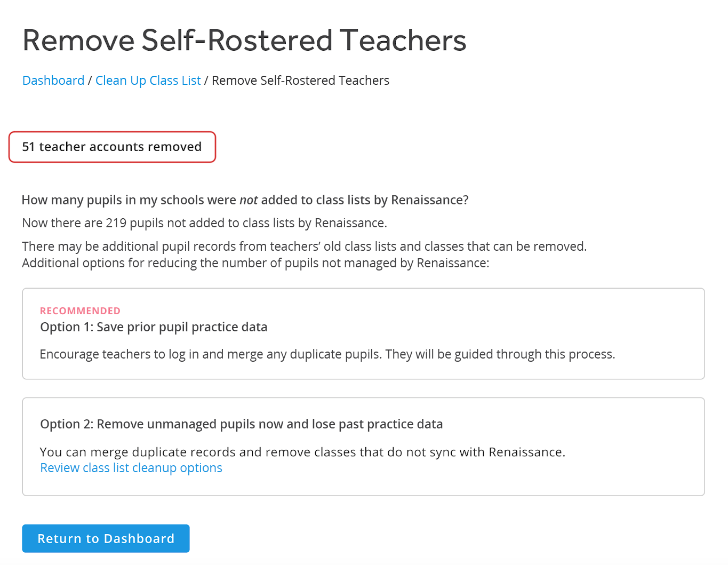Click the italic word not in the question
The width and height of the screenshot is (728, 565).
pyautogui.click(x=249, y=200)
